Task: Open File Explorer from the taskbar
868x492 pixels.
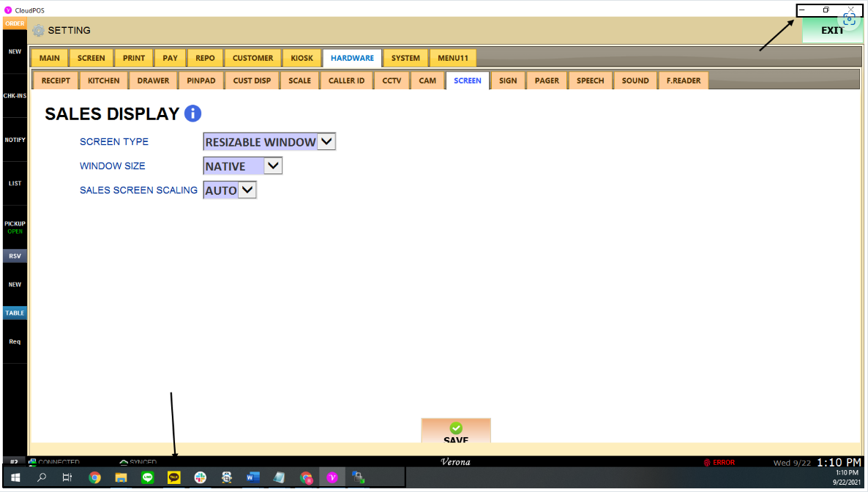Action: tap(121, 477)
